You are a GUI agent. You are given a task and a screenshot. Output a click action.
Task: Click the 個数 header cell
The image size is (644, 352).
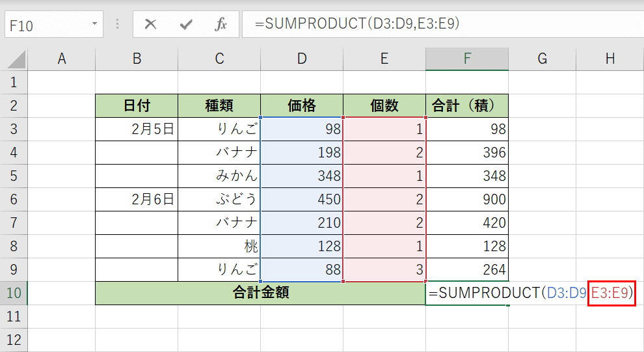coord(384,105)
